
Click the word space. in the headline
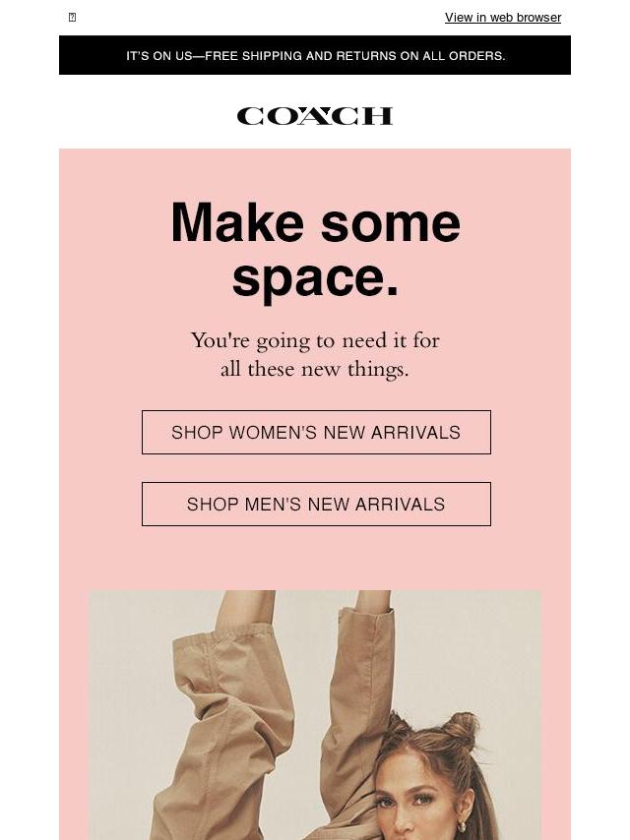point(315,278)
